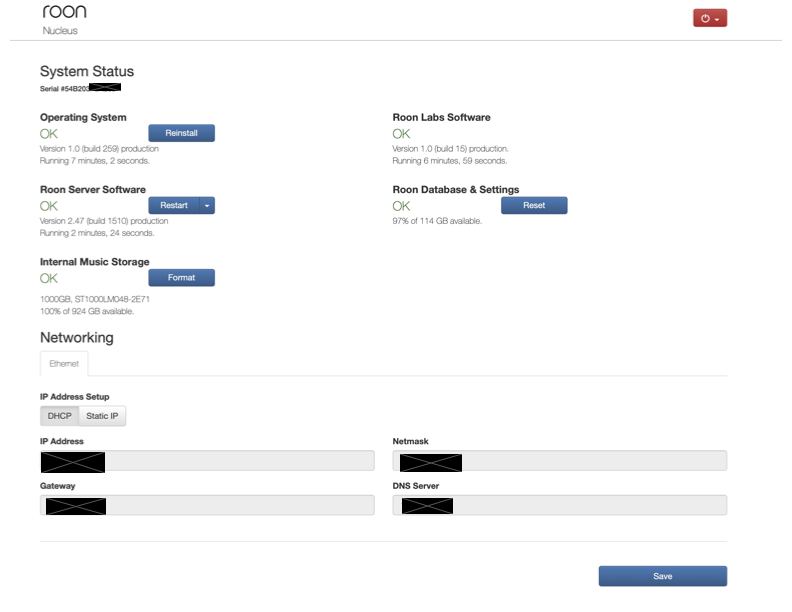Click the 'Internal Music Storage' heading
The height and width of the screenshot is (612, 792).
point(94,262)
